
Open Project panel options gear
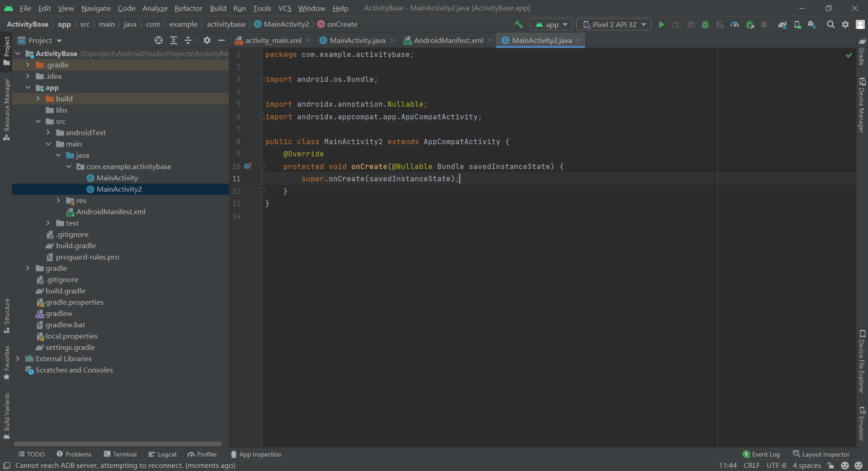coord(207,40)
